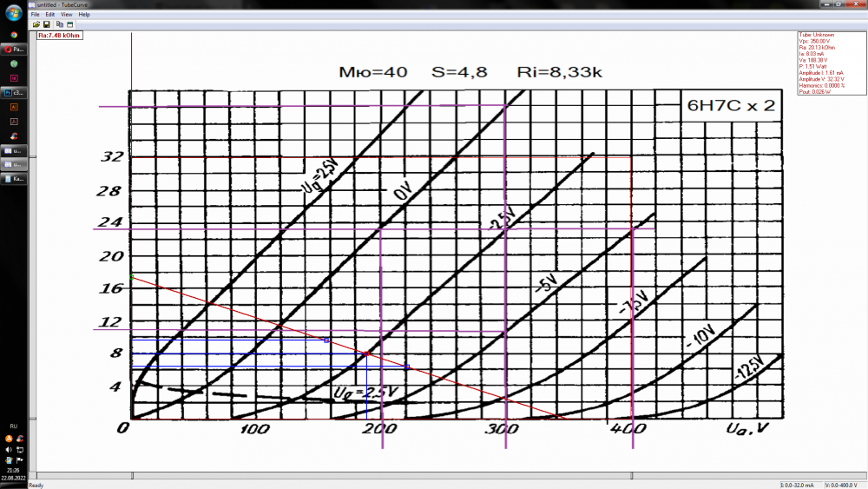Click the Windows Start orb
Screen dimensions: 868x489
14,12
